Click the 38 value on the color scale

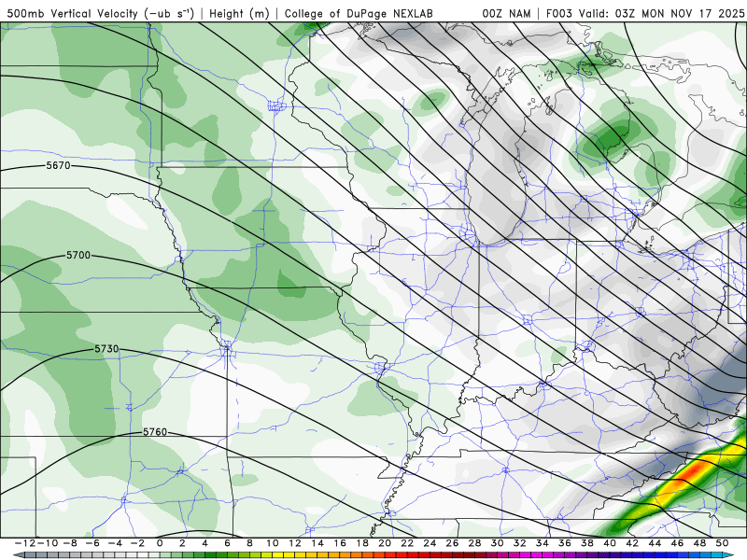pos(587,543)
